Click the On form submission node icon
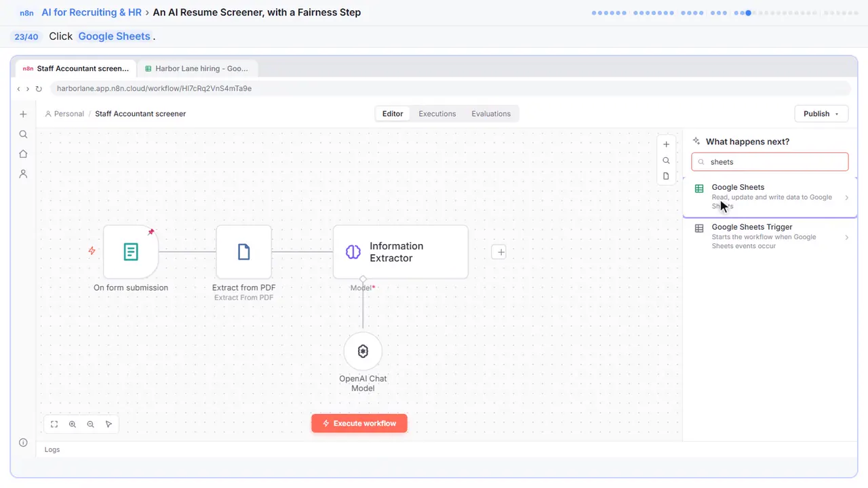The width and height of the screenshot is (868, 488). click(131, 252)
